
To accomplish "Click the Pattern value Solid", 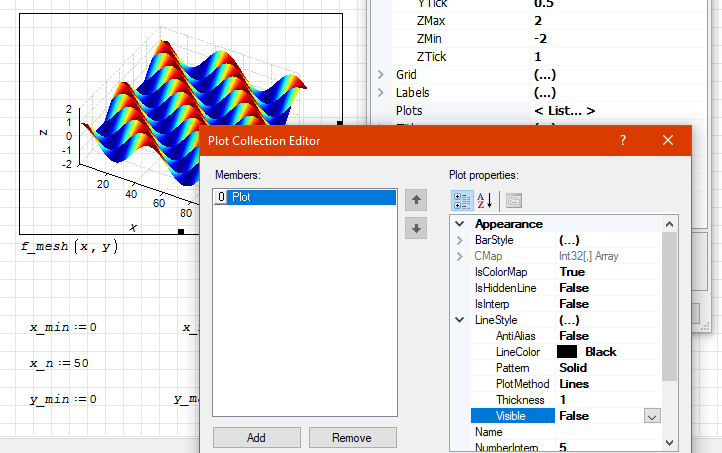I will coord(573,368).
